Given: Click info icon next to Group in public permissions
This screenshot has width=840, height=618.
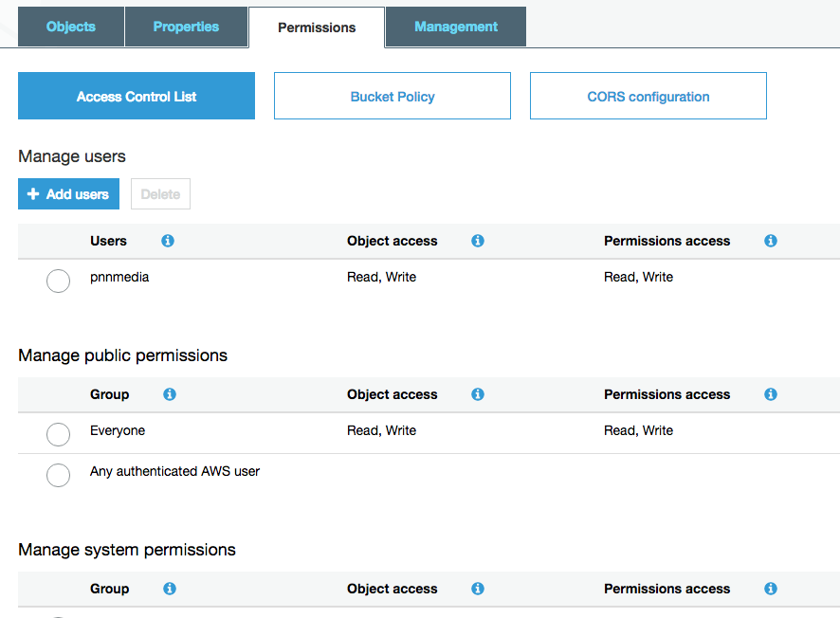Looking at the screenshot, I should click(x=170, y=394).
